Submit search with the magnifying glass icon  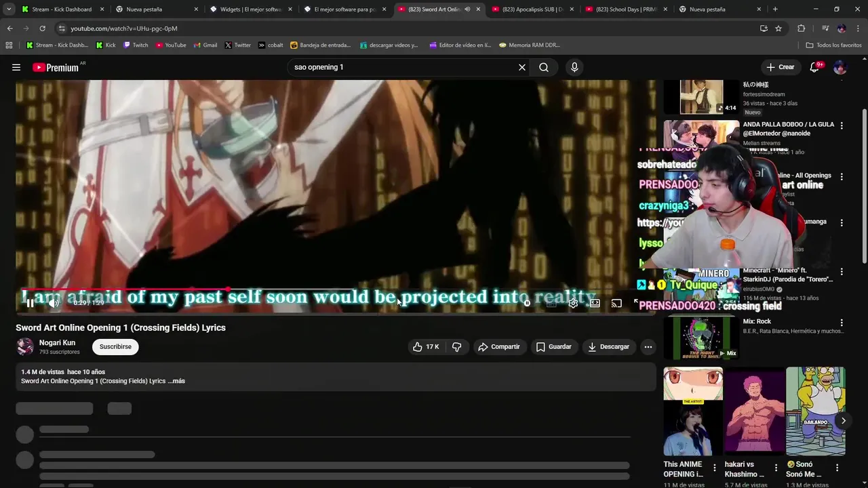(544, 67)
